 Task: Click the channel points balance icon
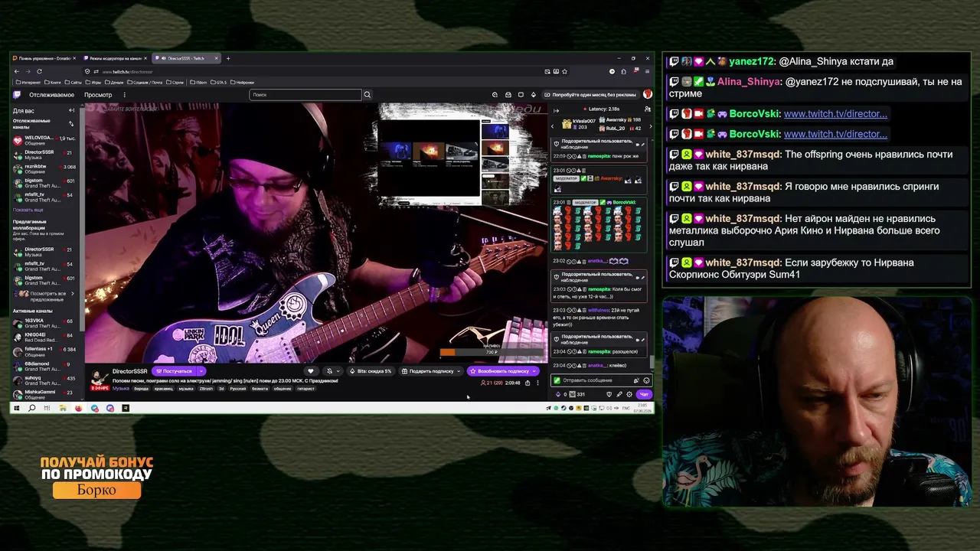(572, 394)
